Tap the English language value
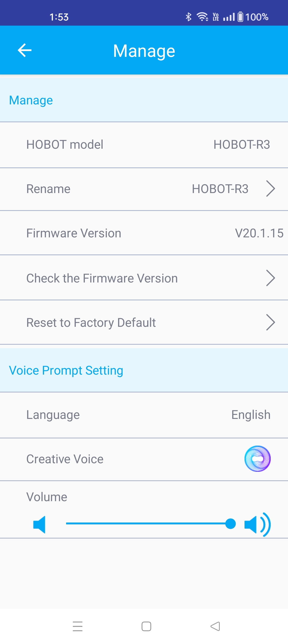 (251, 415)
